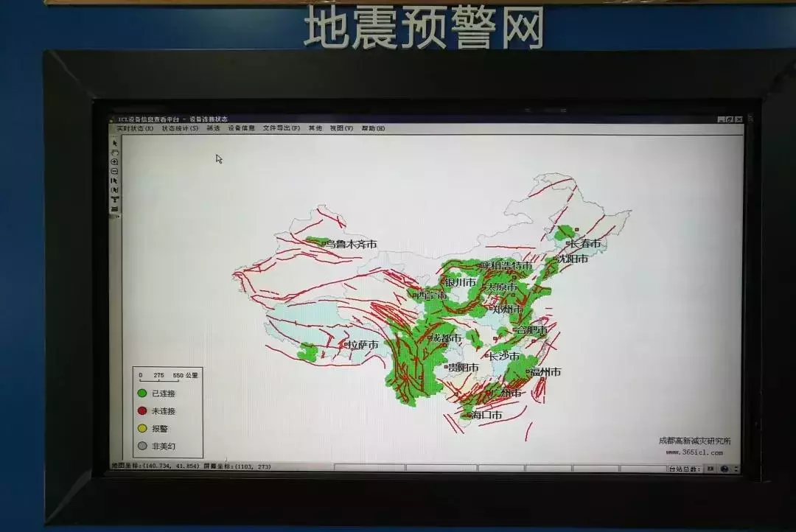Activate the hand pan tool
The height and width of the screenshot is (532, 796).
point(115,153)
